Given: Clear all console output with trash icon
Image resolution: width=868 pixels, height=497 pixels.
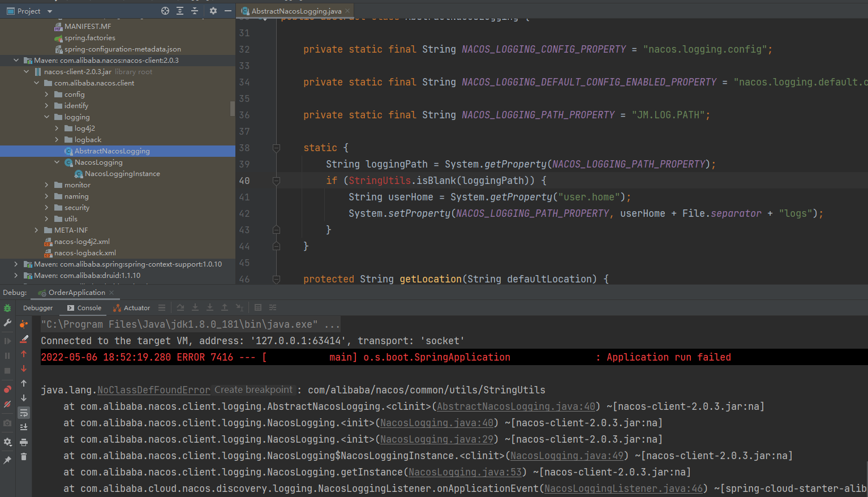Looking at the screenshot, I should click(x=23, y=456).
